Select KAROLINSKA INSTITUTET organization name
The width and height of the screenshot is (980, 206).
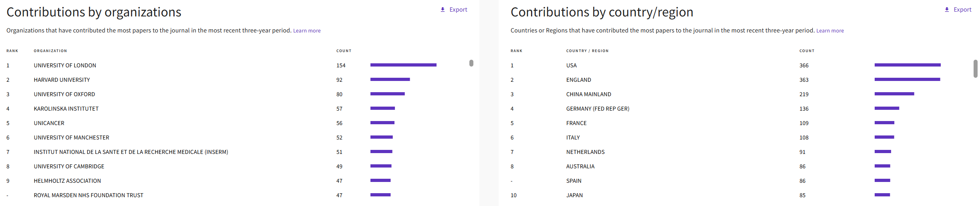tap(66, 109)
